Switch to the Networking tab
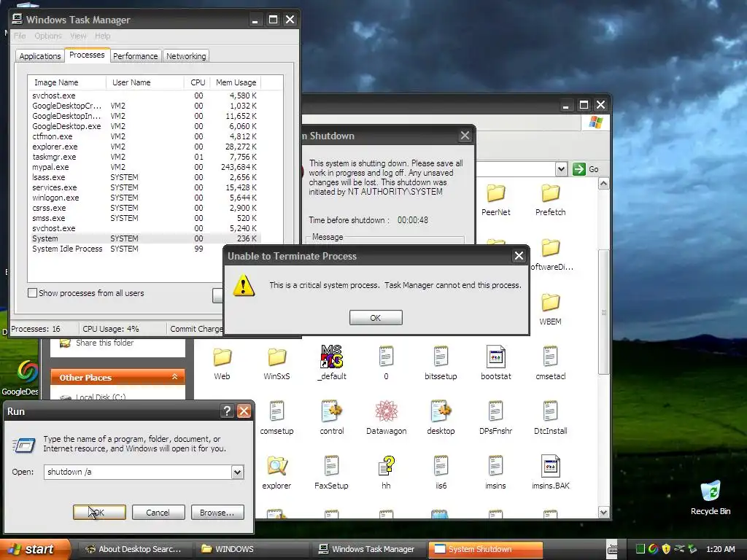The width and height of the screenshot is (747, 560). pos(186,56)
